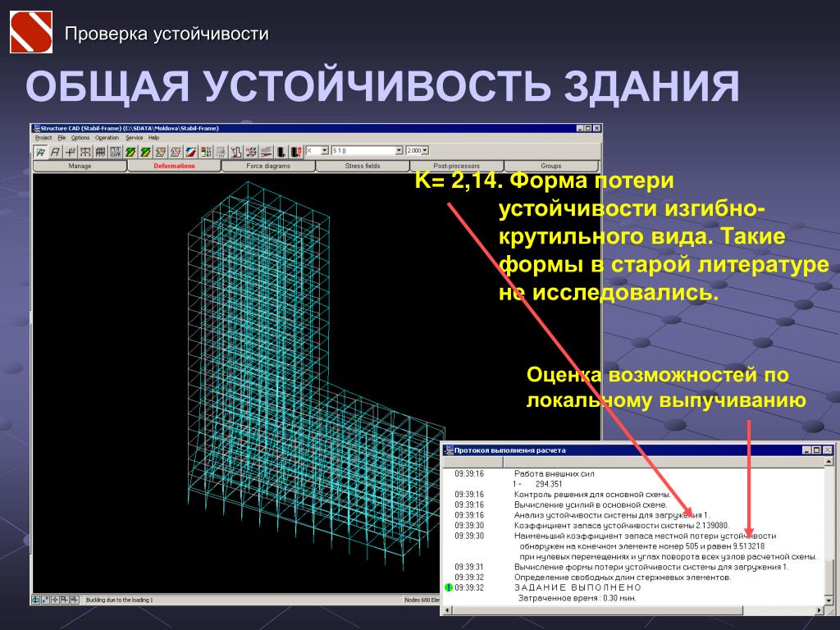Open the Options menu
The image size is (840, 630).
click(x=80, y=138)
